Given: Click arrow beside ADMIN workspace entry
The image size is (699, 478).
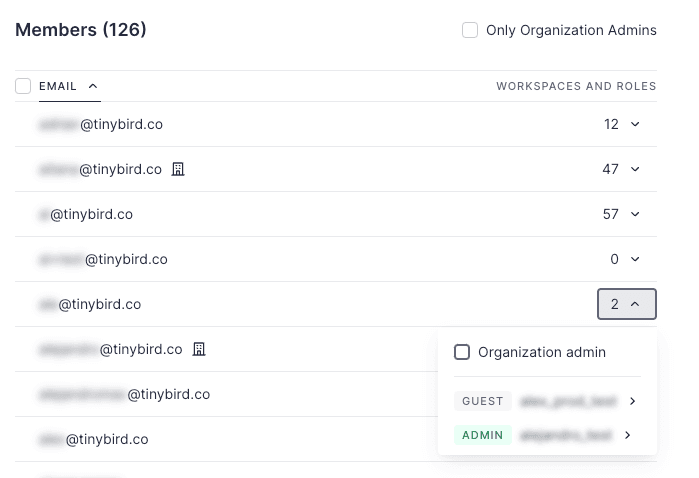Looking at the screenshot, I should tap(627, 435).
